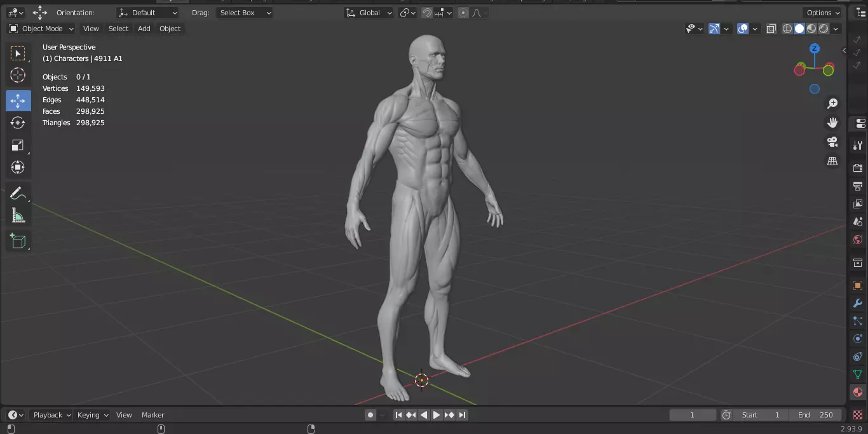Image resolution: width=868 pixels, height=434 pixels.
Task: Activate the Scale tool
Action: point(18,145)
